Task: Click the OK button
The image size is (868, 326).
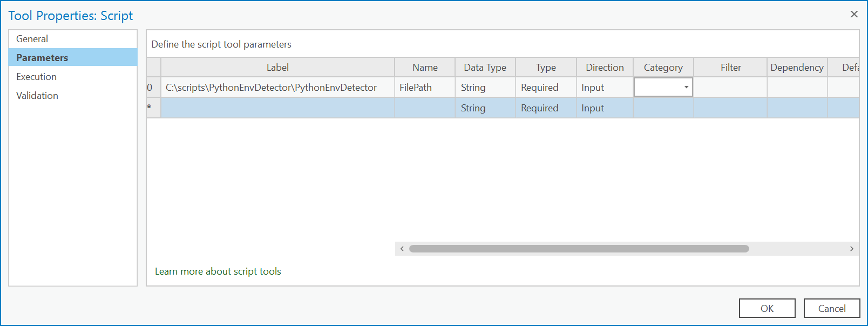Action: pyautogui.click(x=767, y=308)
